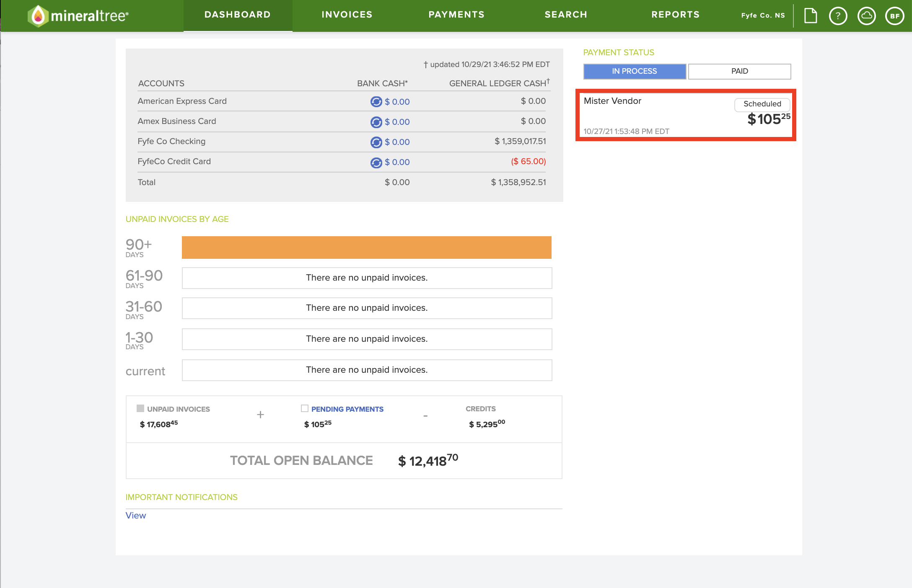The width and height of the screenshot is (912, 588).
Task: Toggle the Pending Payments checkbox
Action: tap(305, 408)
